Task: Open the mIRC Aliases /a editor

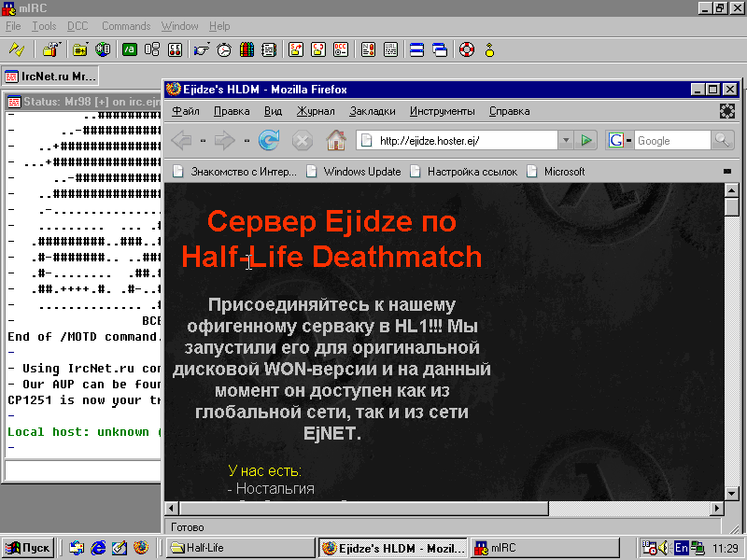Action: click(x=129, y=49)
